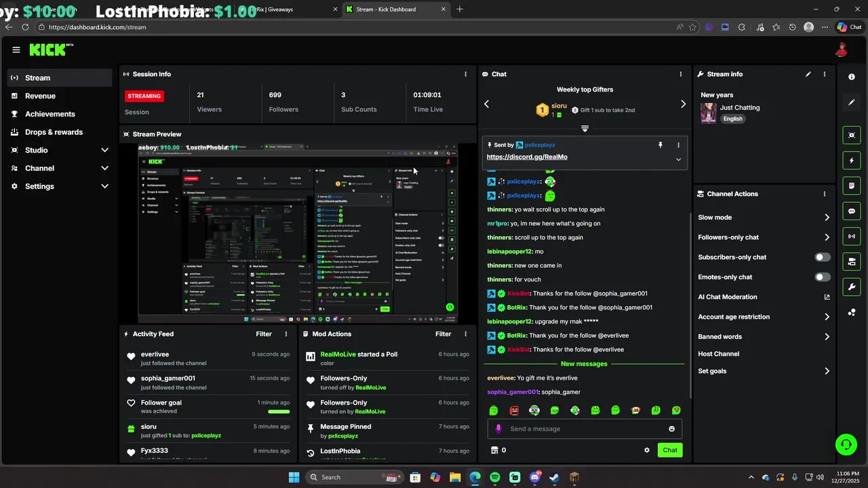868x488 pixels.
Task: Click the Send a message input field
Action: point(585,429)
